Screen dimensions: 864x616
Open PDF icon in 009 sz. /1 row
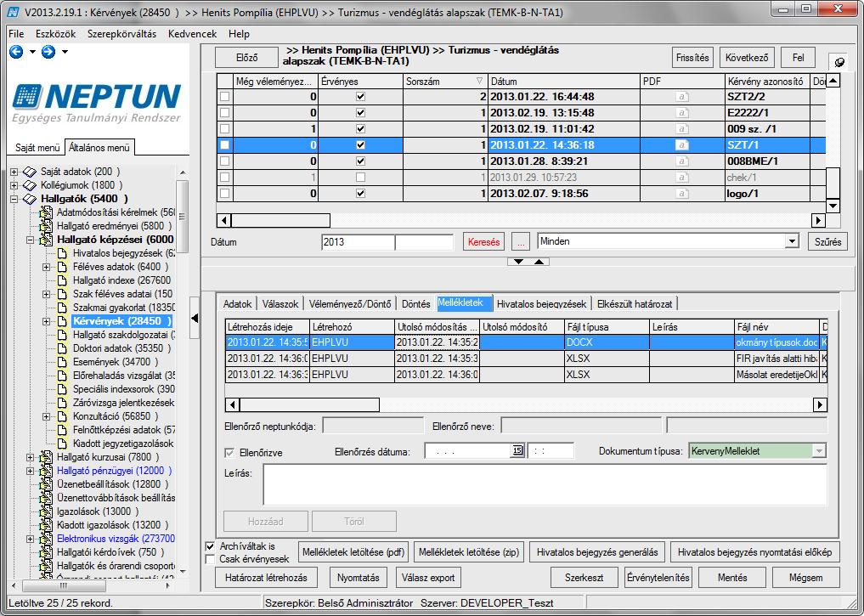pos(682,129)
